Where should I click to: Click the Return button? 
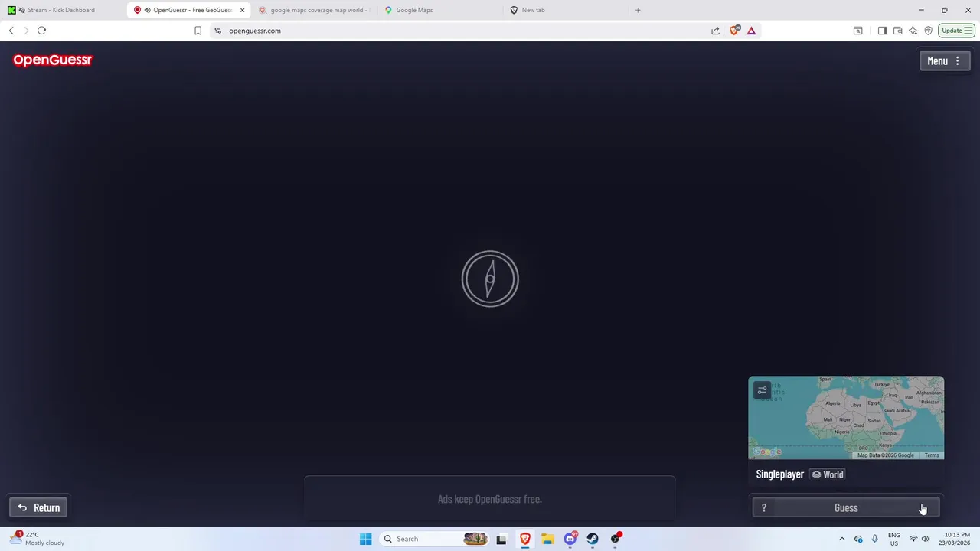click(38, 507)
